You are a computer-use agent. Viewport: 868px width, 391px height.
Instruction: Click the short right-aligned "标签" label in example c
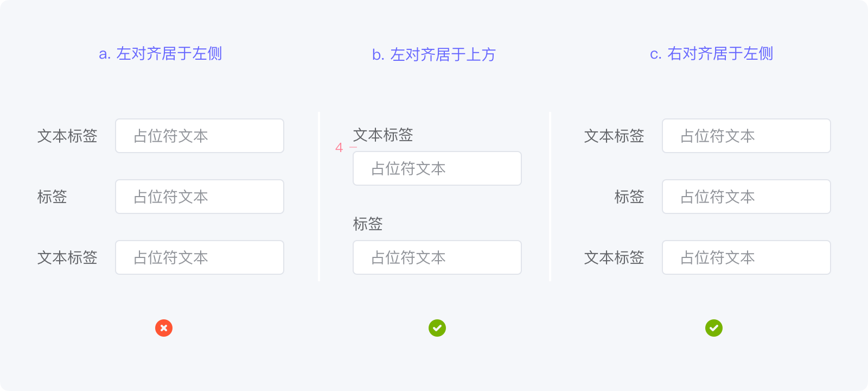tap(629, 197)
